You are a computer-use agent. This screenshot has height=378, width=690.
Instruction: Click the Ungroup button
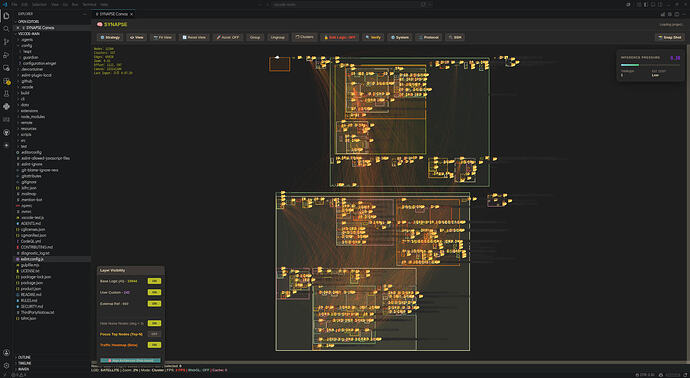tap(278, 37)
